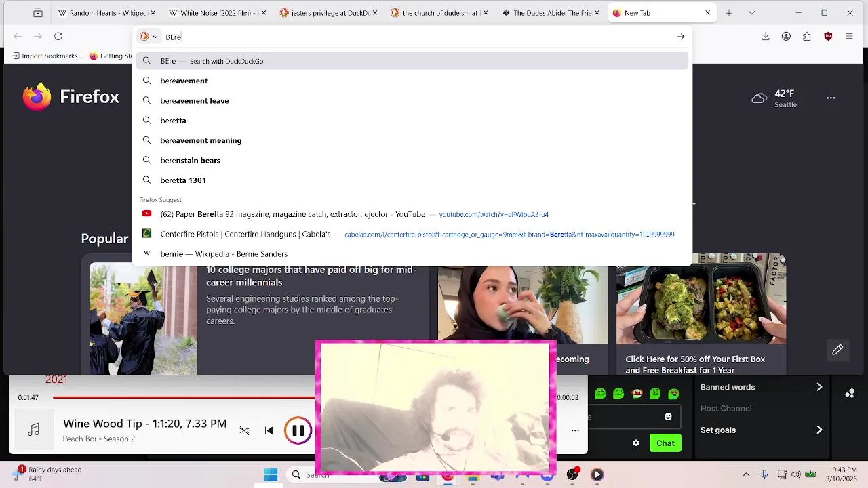Image resolution: width=868 pixels, height=488 pixels.
Task: Insert the first green frog emote
Action: [x=600, y=393]
